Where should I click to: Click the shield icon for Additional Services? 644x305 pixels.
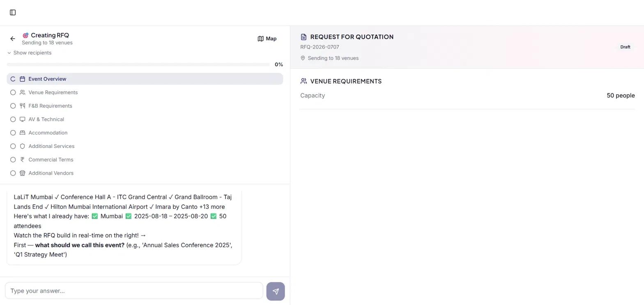coord(23,146)
